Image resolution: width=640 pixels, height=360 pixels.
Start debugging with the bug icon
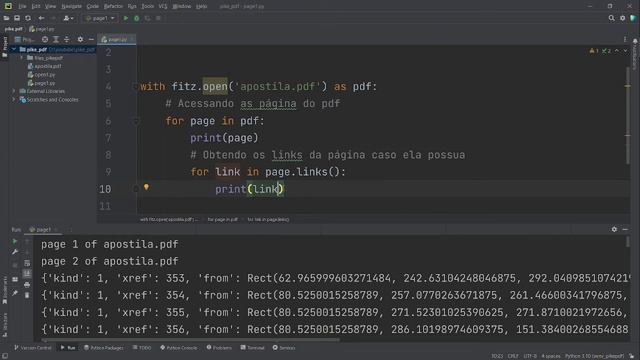click(137, 18)
